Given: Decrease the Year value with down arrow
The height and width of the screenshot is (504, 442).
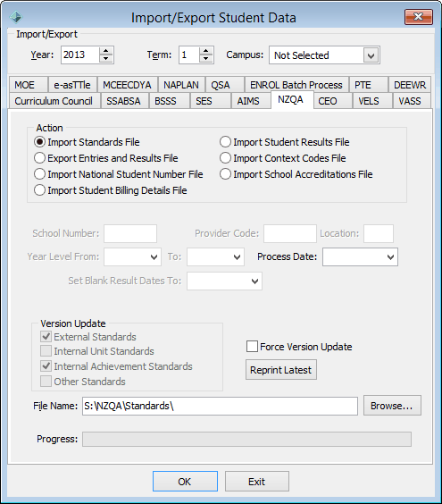Looking at the screenshot, I should (105, 59).
